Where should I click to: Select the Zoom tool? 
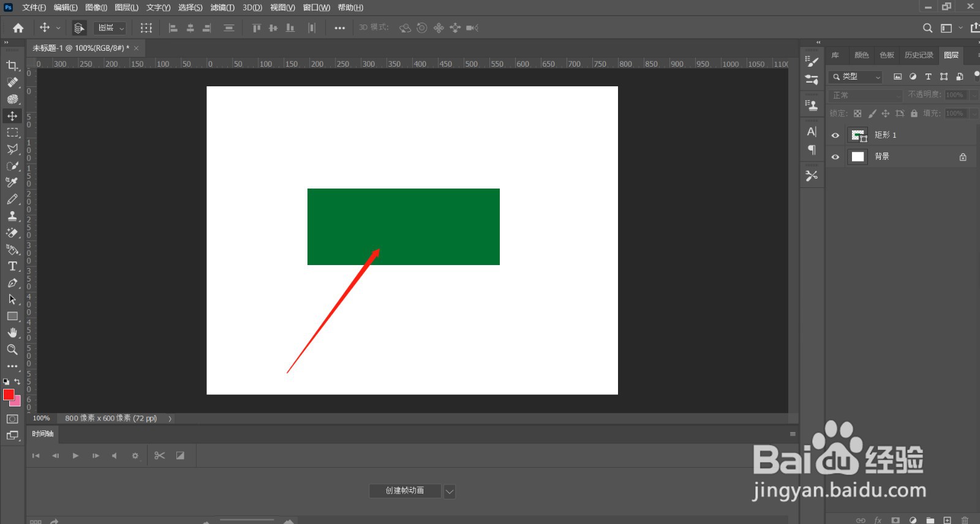(12, 350)
